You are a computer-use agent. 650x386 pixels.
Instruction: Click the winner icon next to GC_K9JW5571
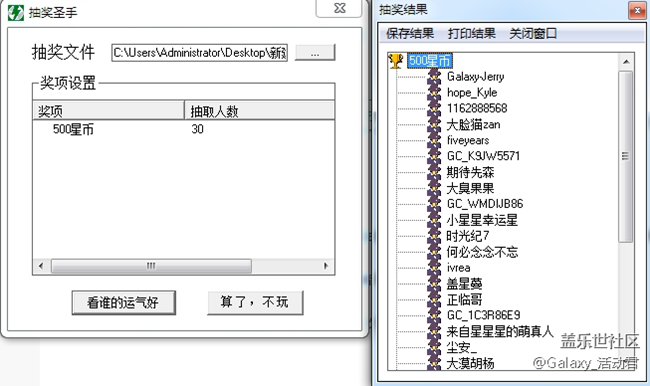(x=434, y=156)
